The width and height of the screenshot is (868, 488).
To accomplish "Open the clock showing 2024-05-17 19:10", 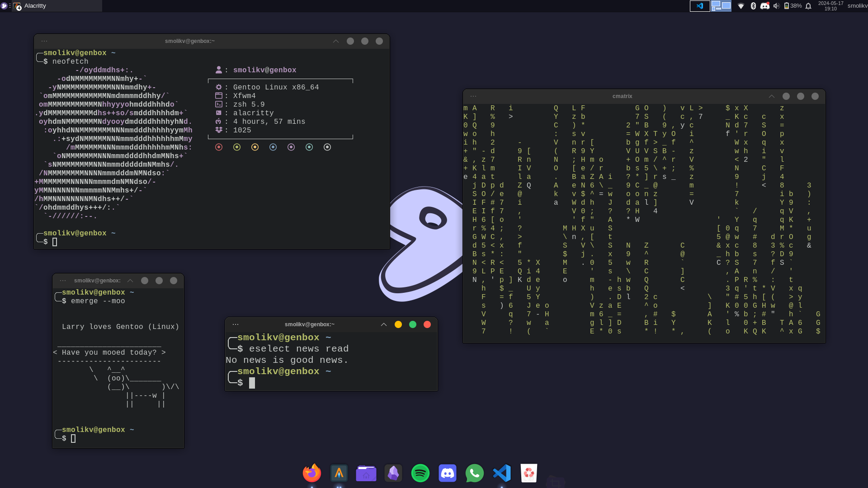I will tap(830, 6).
